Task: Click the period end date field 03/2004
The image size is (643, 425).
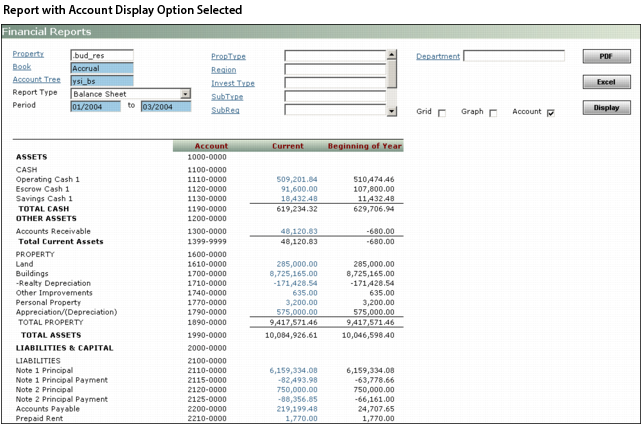Action: click(165, 106)
